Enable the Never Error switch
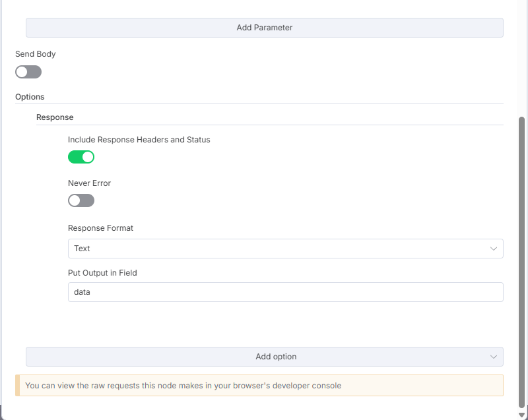The width and height of the screenshot is (528, 420). (81, 200)
